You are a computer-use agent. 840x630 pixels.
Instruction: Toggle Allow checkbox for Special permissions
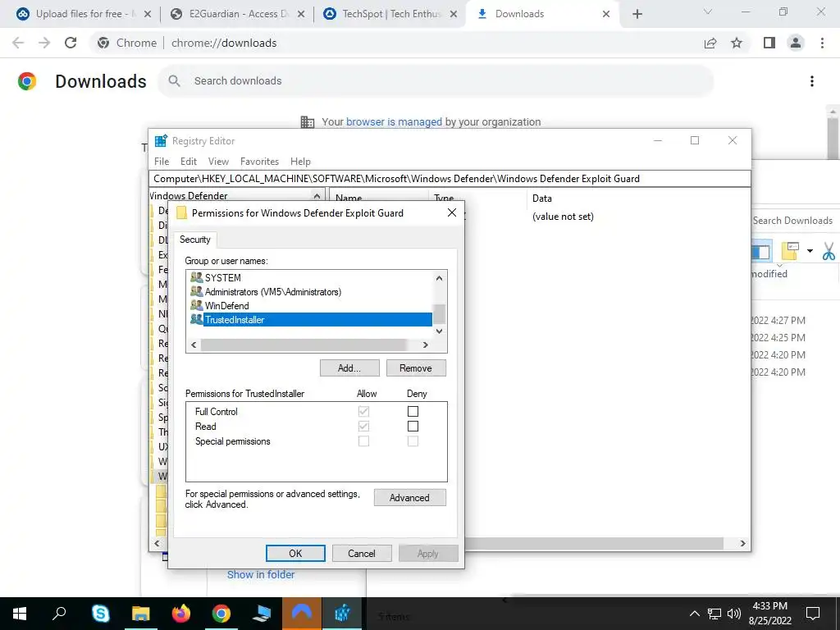pos(363,441)
